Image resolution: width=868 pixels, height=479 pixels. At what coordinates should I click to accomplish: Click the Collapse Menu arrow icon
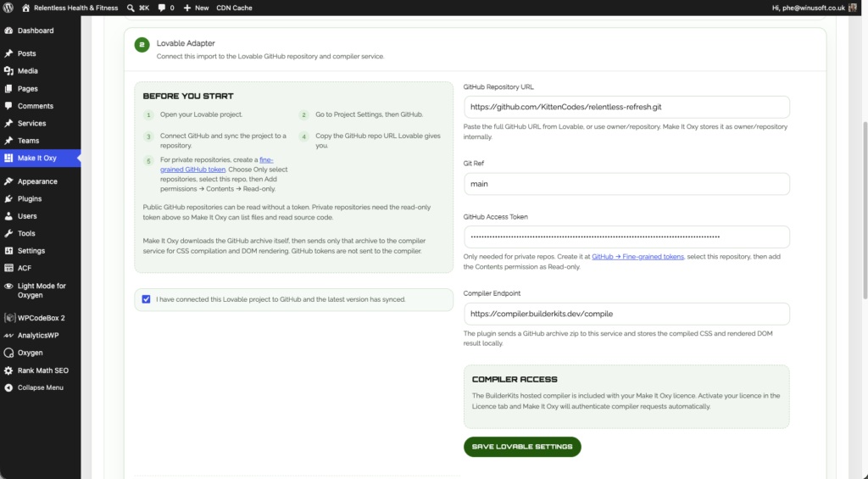[8, 387]
